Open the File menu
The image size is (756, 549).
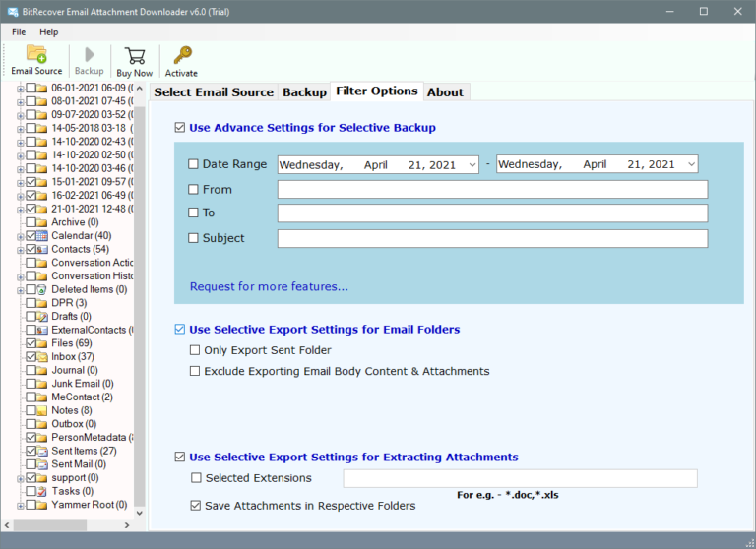19,32
